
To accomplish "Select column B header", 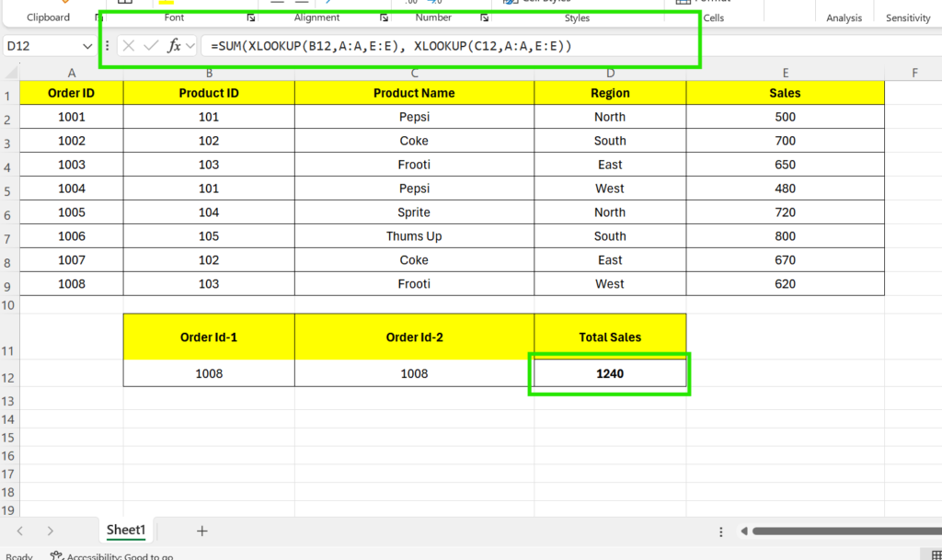I will [x=209, y=74].
